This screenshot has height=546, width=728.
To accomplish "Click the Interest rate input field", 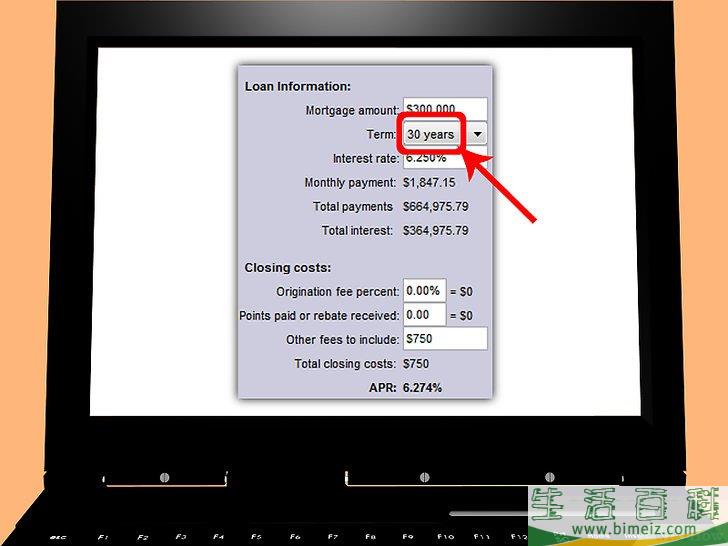I will pos(445,157).
